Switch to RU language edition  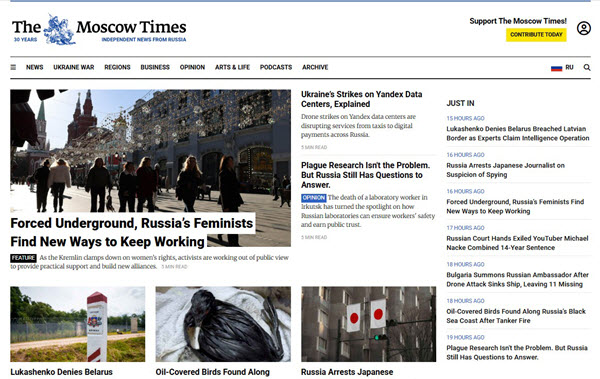click(x=569, y=67)
